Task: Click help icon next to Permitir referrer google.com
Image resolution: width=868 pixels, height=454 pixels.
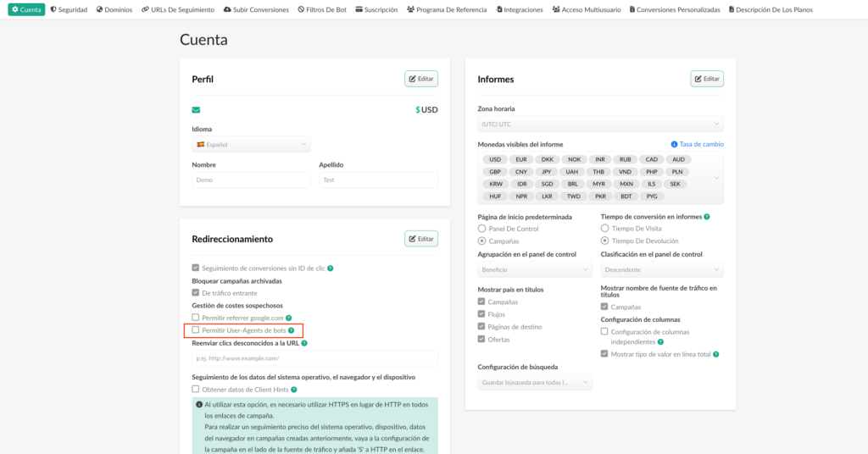Action: click(288, 318)
